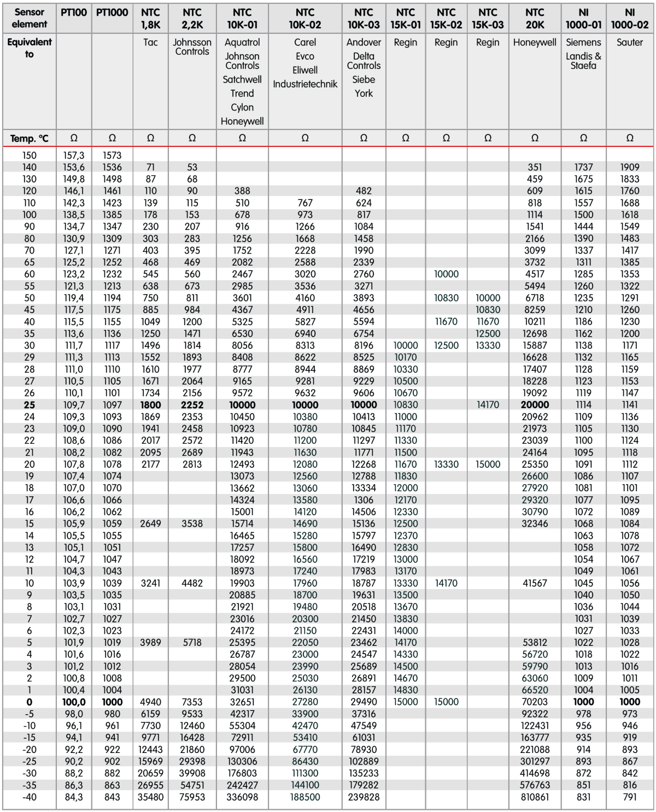Select the NTC 2,2K column header
The height and width of the screenshot is (812, 656).
192,19
